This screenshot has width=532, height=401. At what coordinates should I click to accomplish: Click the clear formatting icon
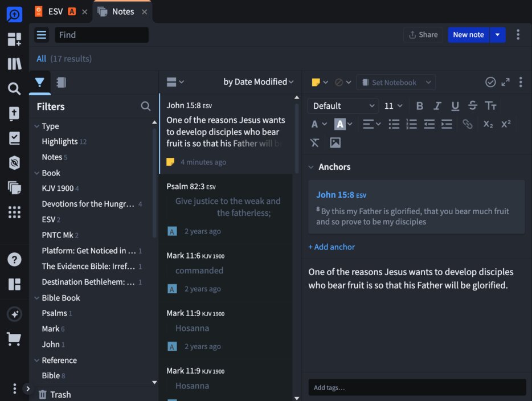tap(314, 142)
